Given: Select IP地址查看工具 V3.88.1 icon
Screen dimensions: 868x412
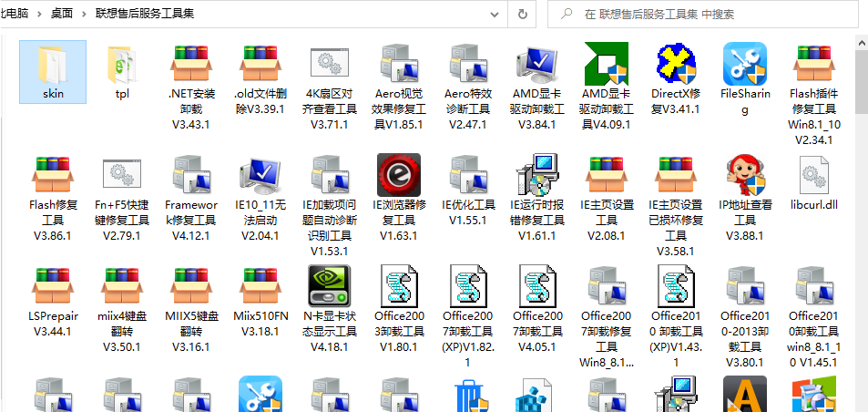Looking at the screenshot, I should 745,175.
